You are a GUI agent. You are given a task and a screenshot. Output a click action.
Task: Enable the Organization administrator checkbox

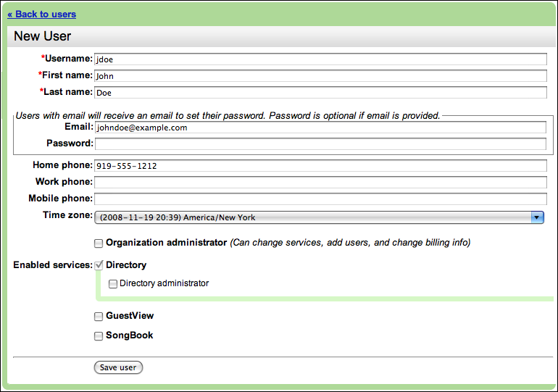coord(99,243)
